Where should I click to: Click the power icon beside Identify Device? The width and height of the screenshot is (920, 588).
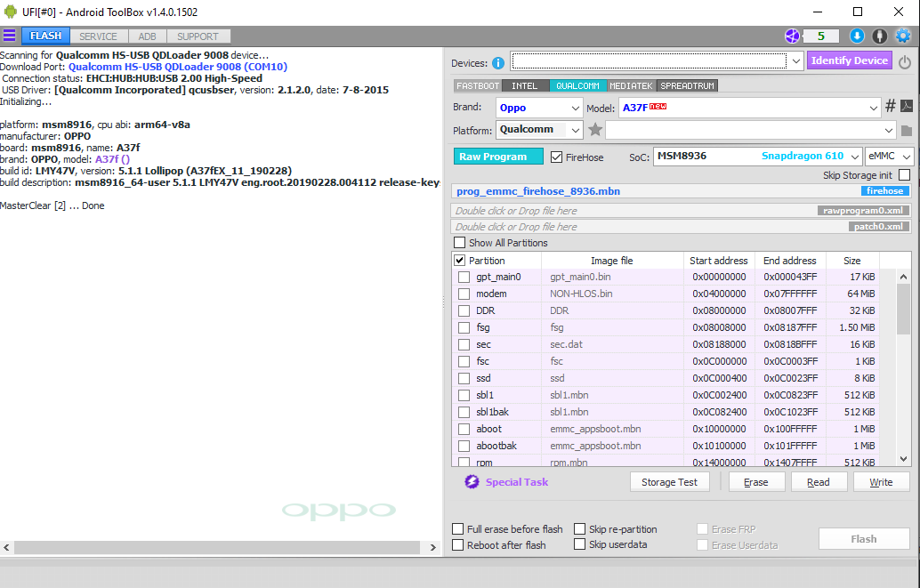pos(905,61)
